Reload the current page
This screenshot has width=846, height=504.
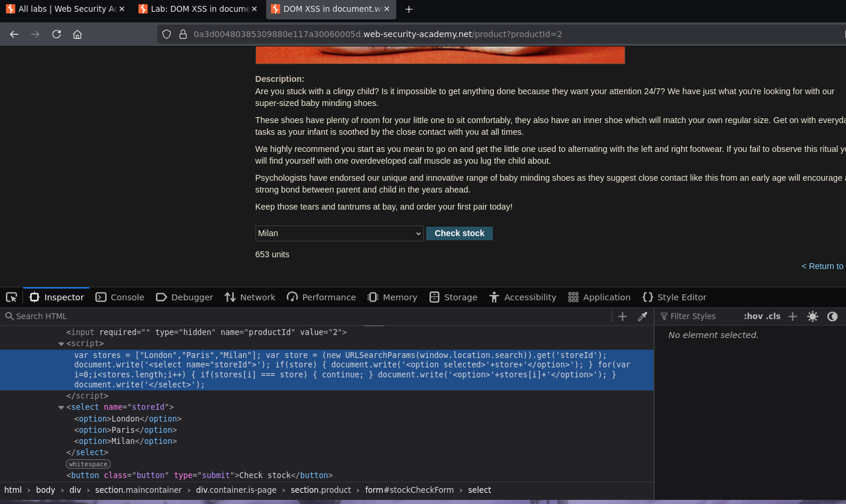click(57, 34)
